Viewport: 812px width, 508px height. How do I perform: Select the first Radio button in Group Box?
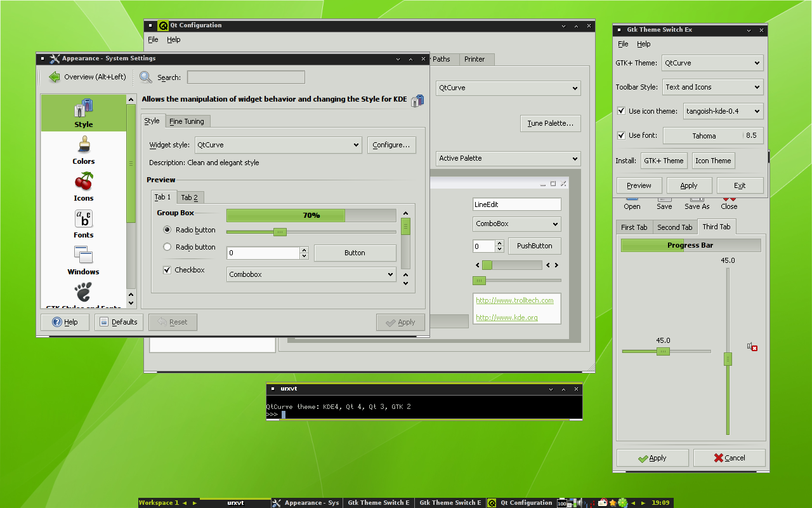coord(167,230)
